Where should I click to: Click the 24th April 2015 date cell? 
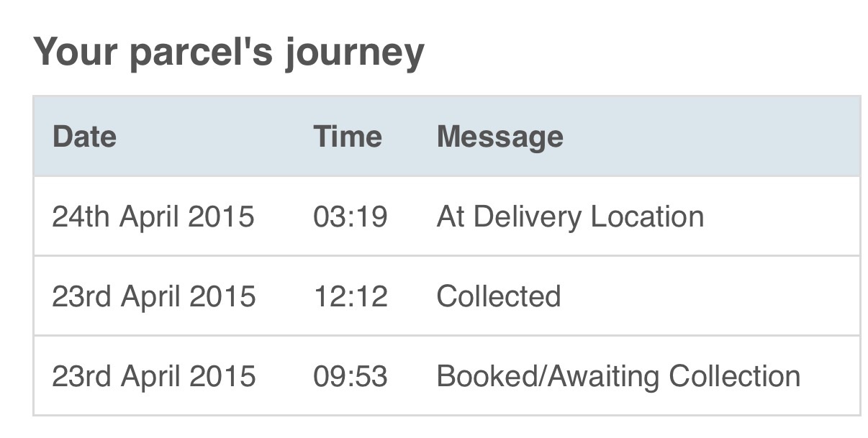coord(153,216)
